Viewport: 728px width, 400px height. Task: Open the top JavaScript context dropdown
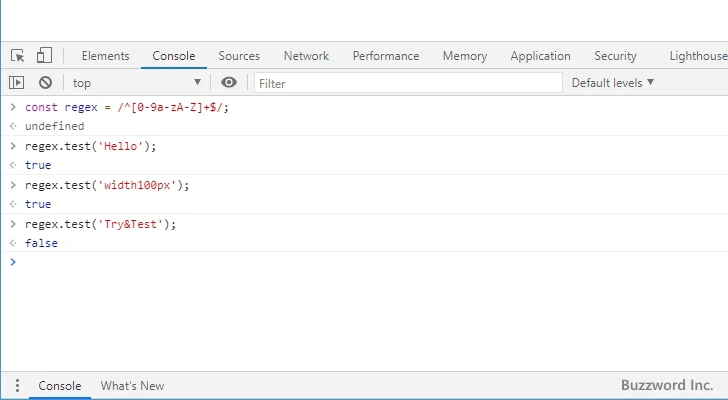tap(136, 83)
